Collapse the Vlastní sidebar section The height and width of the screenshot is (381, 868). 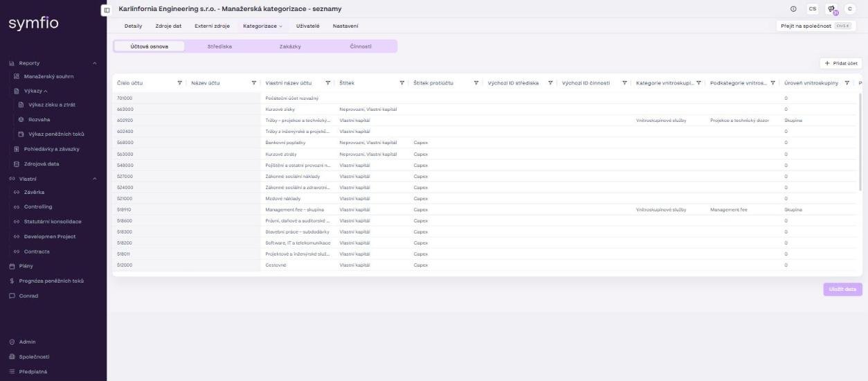coord(95,179)
